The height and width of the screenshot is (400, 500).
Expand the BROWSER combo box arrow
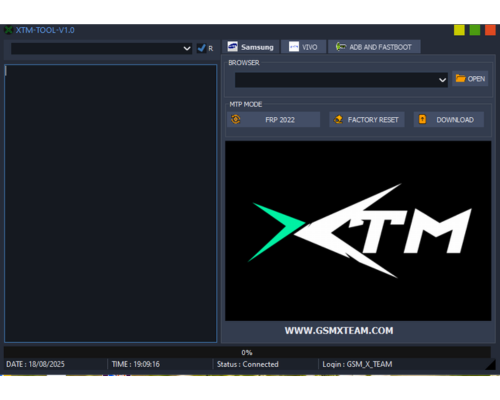tap(442, 80)
